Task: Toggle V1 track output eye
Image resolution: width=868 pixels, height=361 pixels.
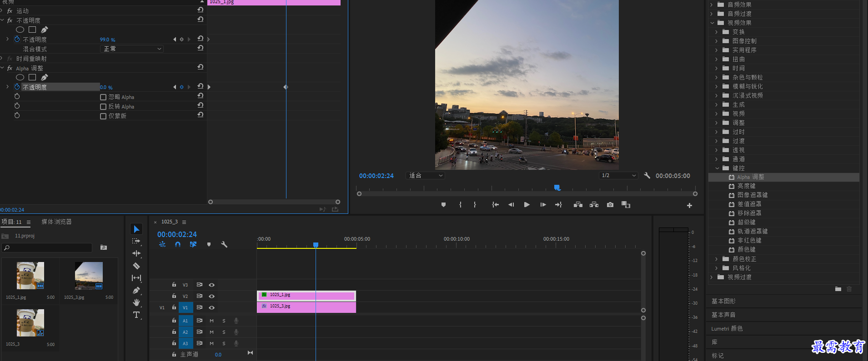Action: point(211,307)
